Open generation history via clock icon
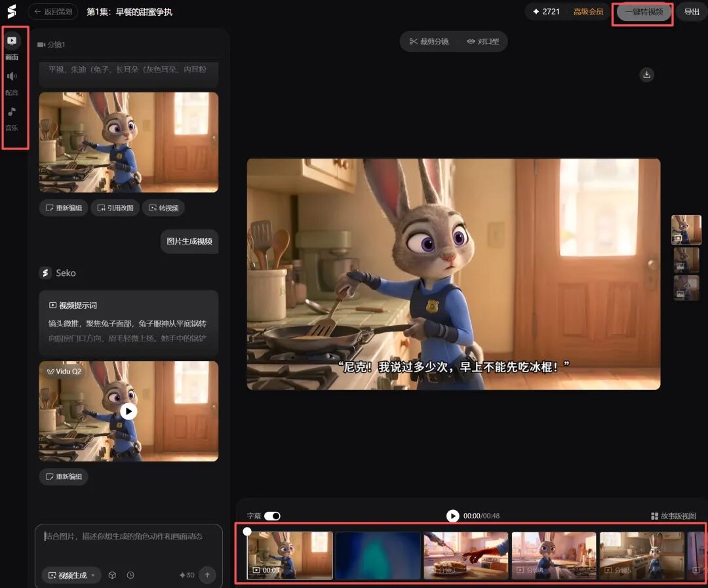The height and width of the screenshot is (588, 708). pos(130,575)
